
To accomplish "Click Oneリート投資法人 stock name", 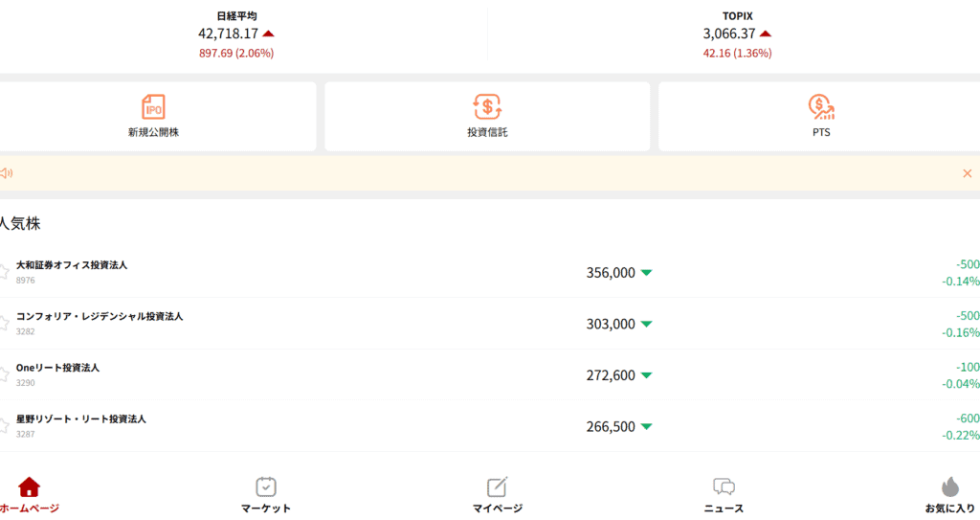I will [57, 368].
